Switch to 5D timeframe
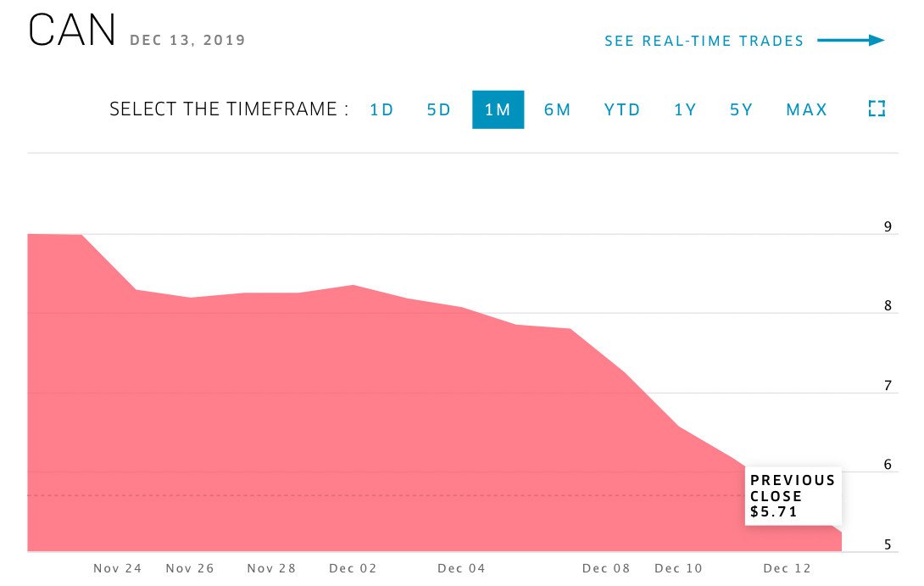The height and width of the screenshot is (586, 924). point(439,109)
